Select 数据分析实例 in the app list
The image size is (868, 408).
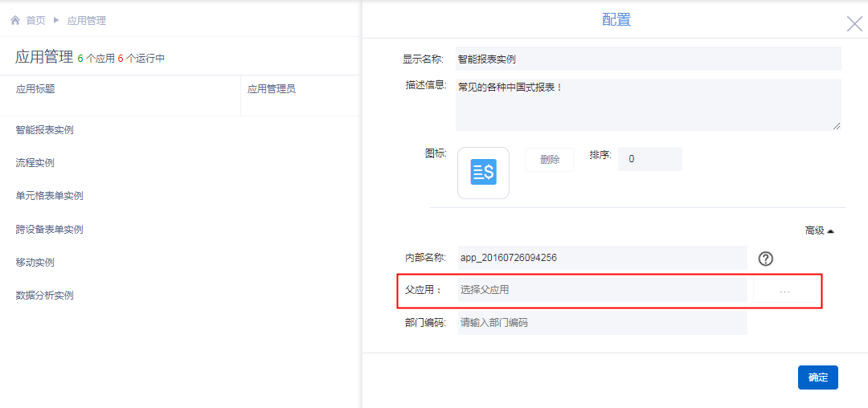(45, 296)
